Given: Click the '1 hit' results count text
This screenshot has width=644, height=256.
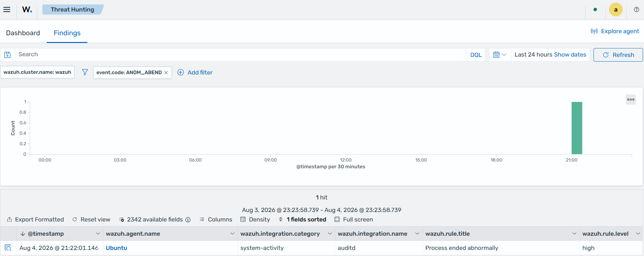Looking at the screenshot, I should [x=322, y=197].
